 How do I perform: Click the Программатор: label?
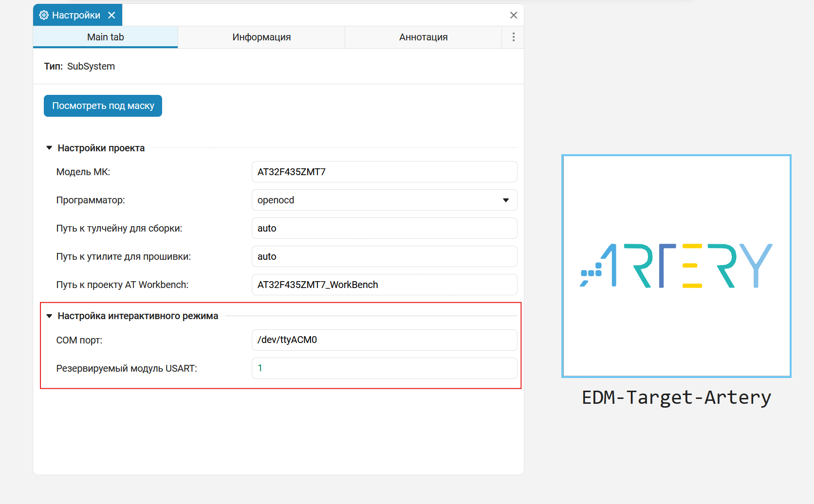click(91, 200)
